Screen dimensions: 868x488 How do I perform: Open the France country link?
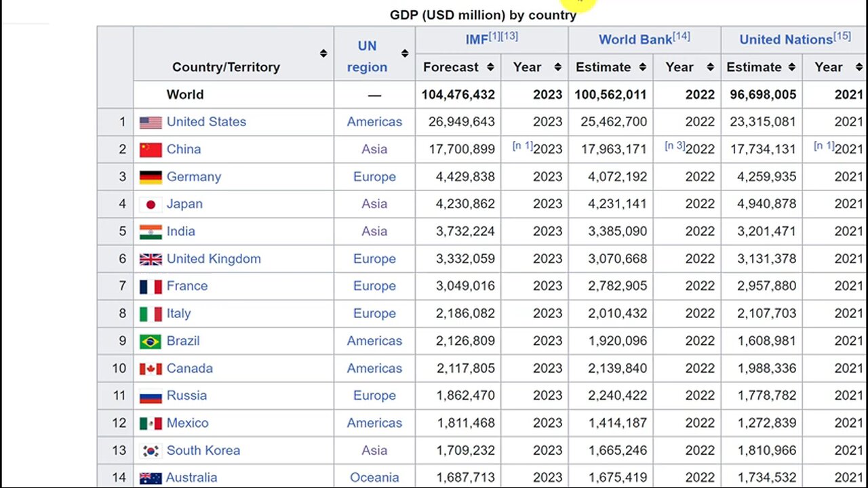click(187, 286)
